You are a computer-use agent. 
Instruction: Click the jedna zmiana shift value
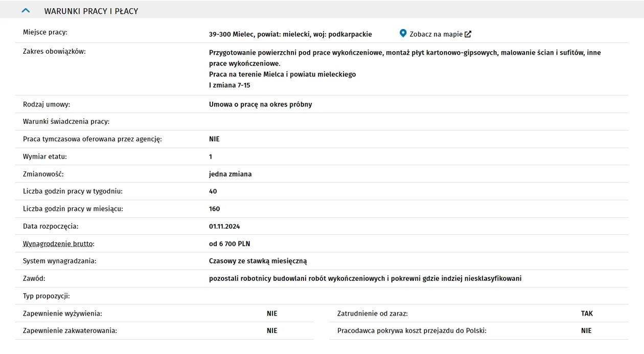230,174
